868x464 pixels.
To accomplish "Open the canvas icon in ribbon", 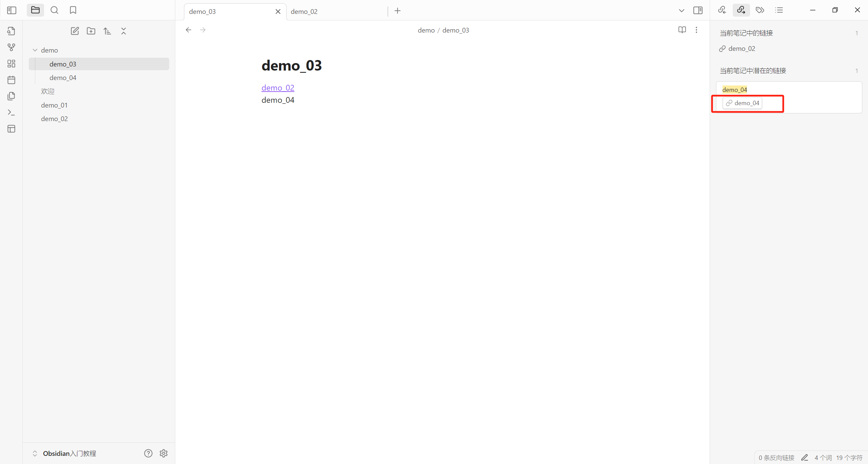I will (x=11, y=63).
